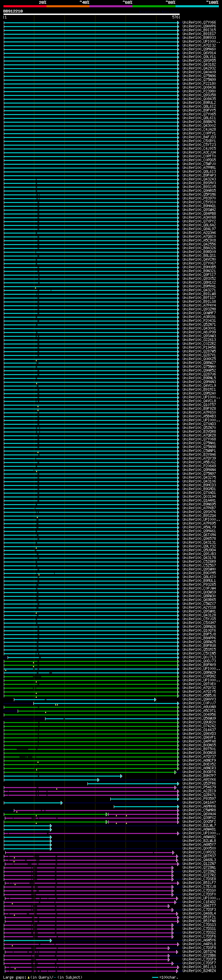Select label UniRef100_Q9AVV3
This screenshot has width=222, height=980.
pyautogui.click(x=199, y=699)
